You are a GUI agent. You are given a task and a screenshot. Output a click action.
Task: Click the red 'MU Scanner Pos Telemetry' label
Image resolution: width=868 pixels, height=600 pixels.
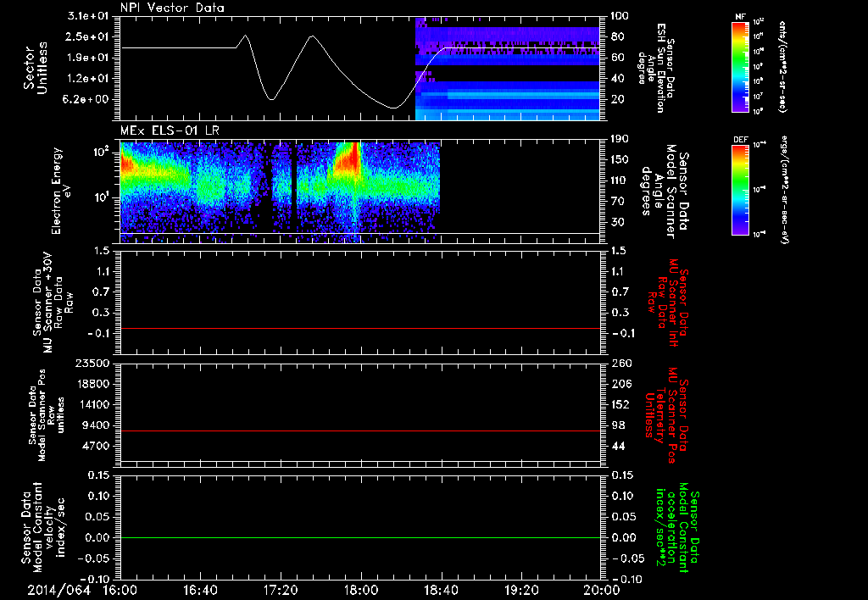pos(667,415)
